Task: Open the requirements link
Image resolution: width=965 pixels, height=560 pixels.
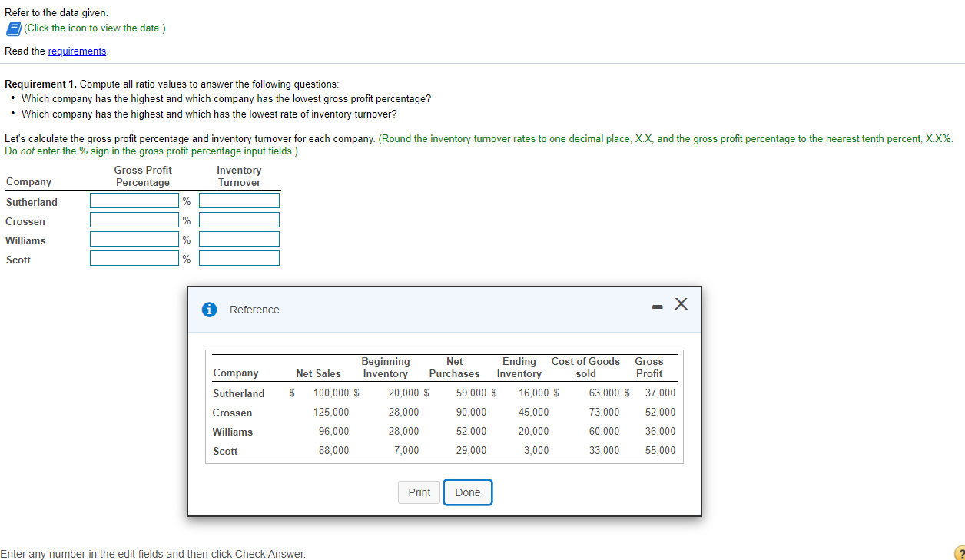Action: tap(77, 51)
